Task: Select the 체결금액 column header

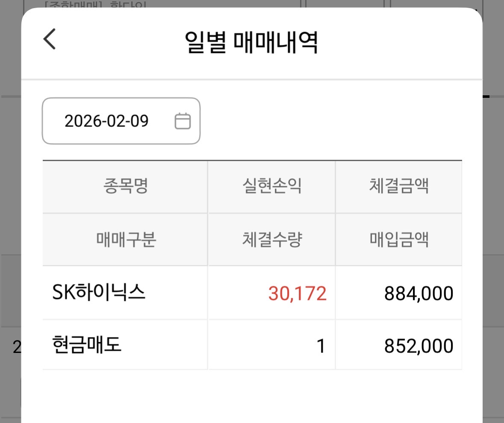Action: pos(399,186)
